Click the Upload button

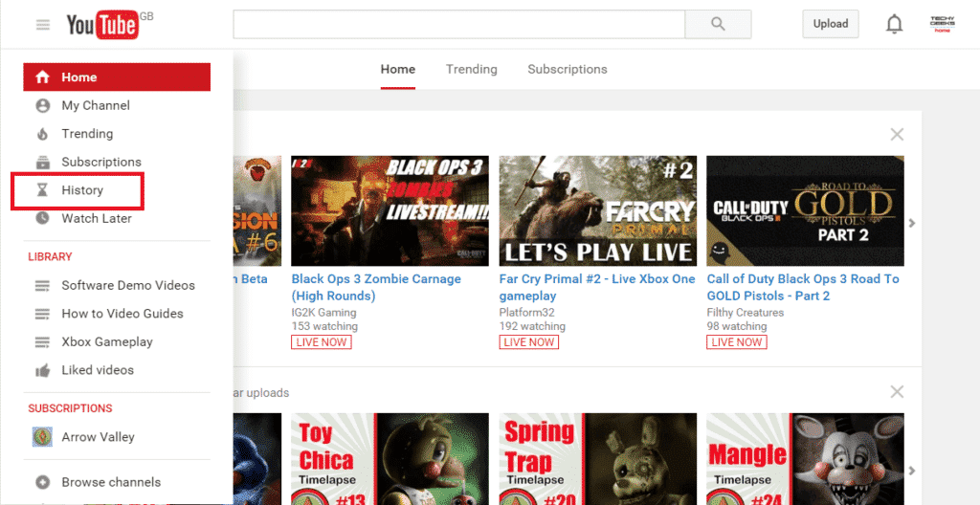pyautogui.click(x=831, y=24)
